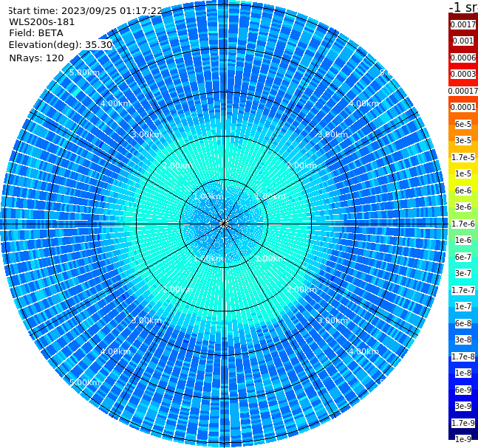Click the plot origin where spokes meet

[x=224, y=224]
